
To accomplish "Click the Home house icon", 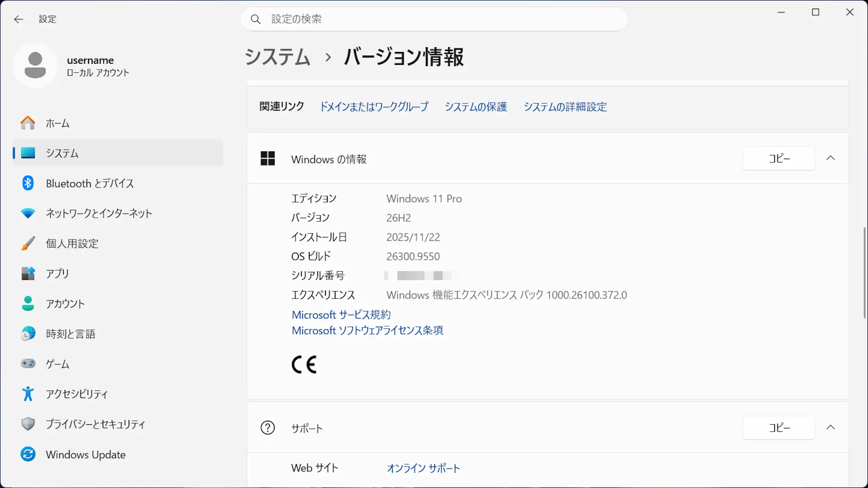I will 28,123.
